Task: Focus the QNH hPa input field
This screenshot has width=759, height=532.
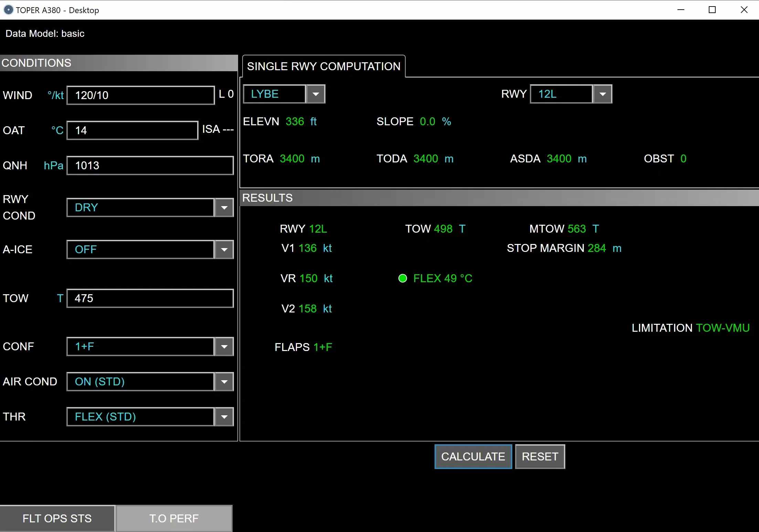Action: [150, 166]
